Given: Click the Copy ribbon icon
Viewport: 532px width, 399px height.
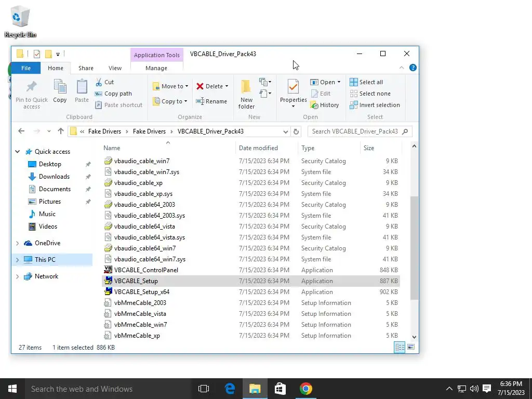Looking at the screenshot, I should coord(60,87).
